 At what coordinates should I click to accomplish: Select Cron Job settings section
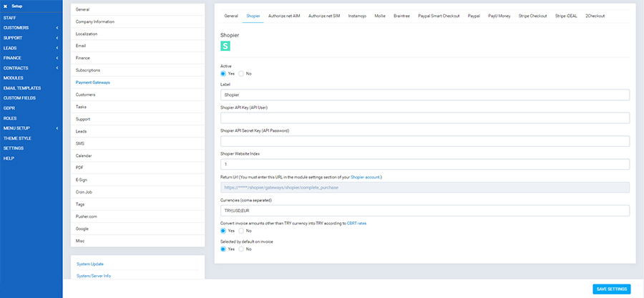coord(137,192)
